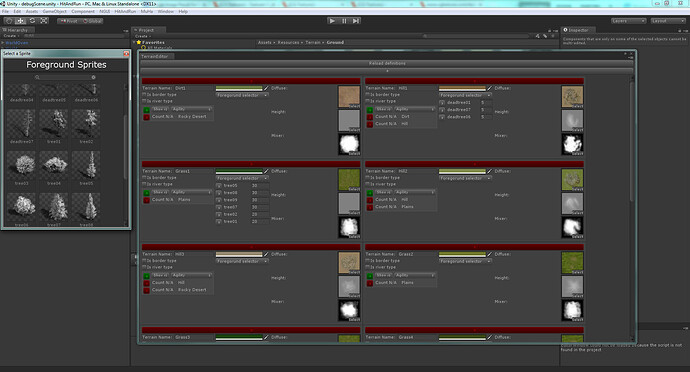This screenshot has height=372, width=690.
Task: Select the Scale tool in the toolbar
Action: (x=44, y=21)
